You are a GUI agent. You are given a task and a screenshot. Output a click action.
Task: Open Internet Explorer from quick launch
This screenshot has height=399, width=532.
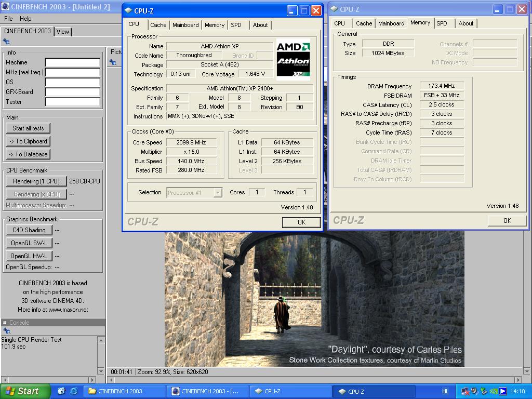[74, 391]
